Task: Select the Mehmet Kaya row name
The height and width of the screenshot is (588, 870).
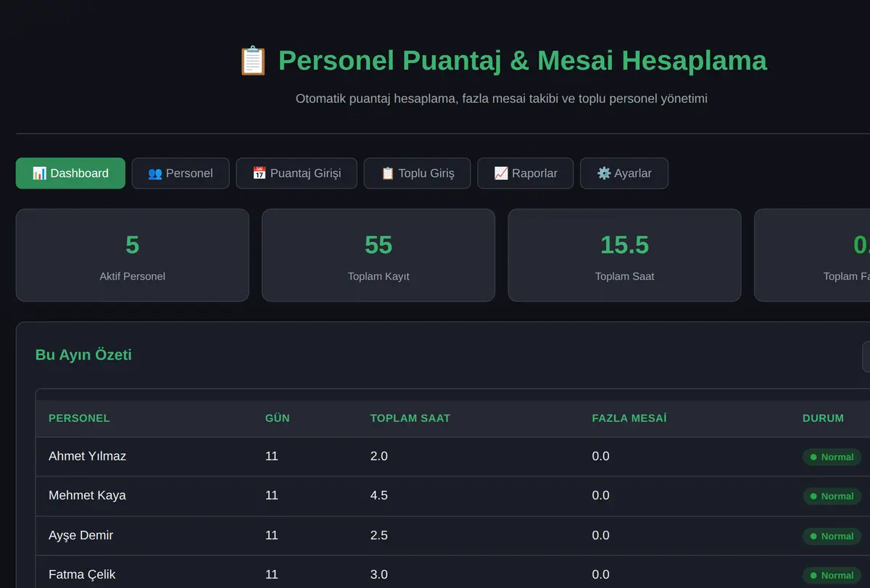Action: pos(87,495)
